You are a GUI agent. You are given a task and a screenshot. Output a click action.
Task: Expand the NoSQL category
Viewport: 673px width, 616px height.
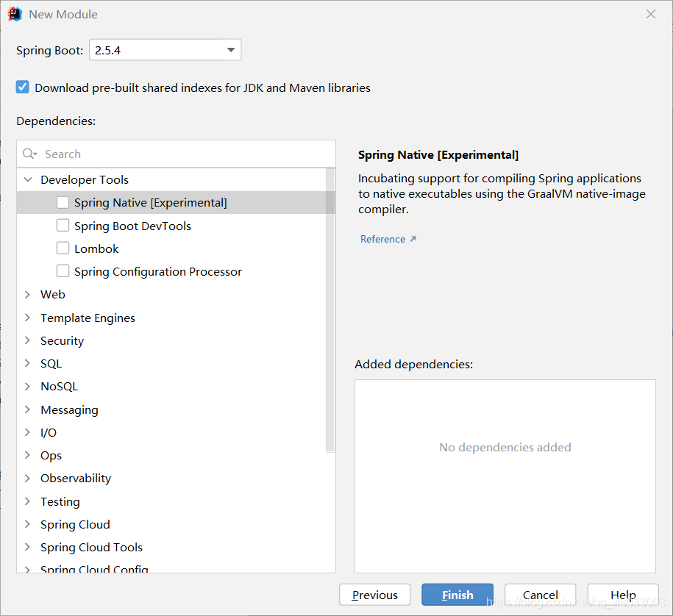[x=27, y=386]
